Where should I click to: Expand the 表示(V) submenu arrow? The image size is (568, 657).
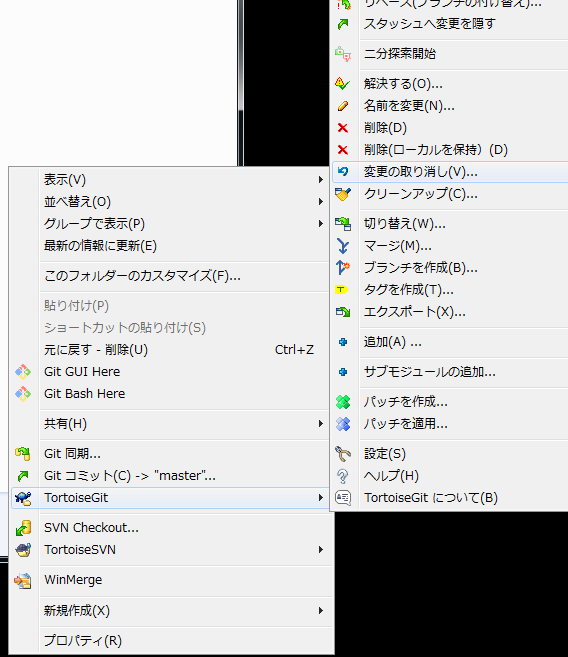click(320, 180)
